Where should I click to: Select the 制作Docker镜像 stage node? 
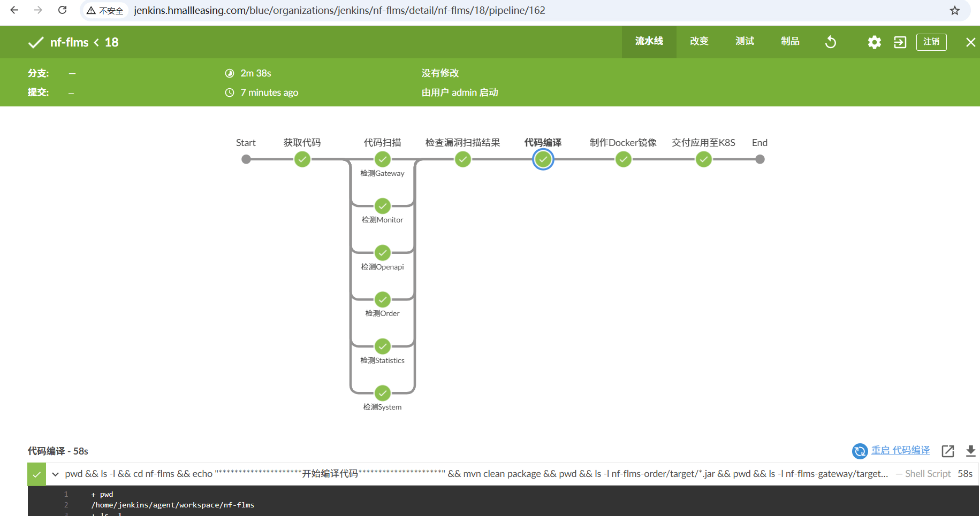pos(623,159)
